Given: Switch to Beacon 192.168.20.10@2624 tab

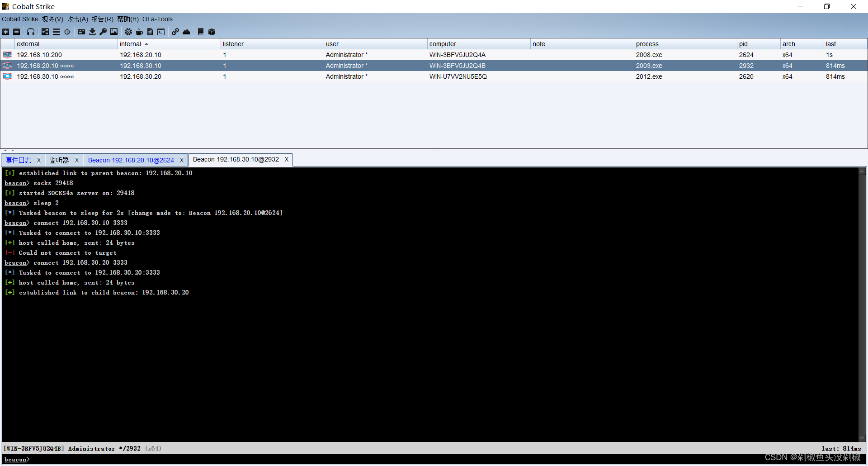Looking at the screenshot, I should coord(131,160).
